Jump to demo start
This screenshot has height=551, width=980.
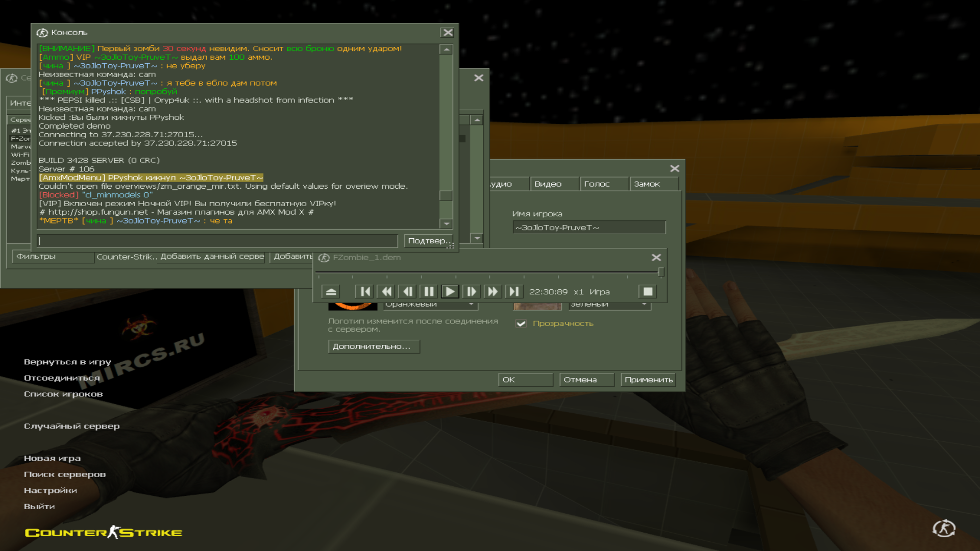(365, 291)
